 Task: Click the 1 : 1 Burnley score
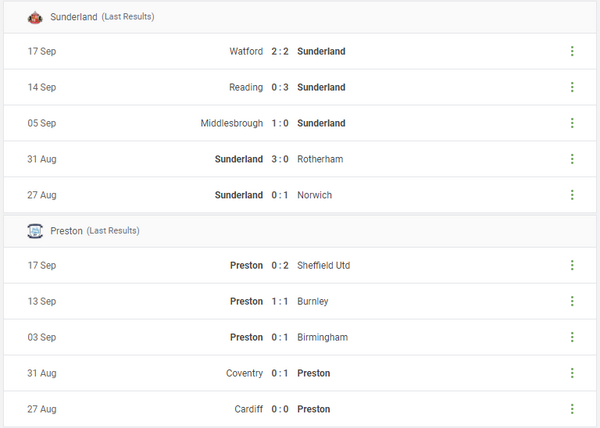coord(281,301)
